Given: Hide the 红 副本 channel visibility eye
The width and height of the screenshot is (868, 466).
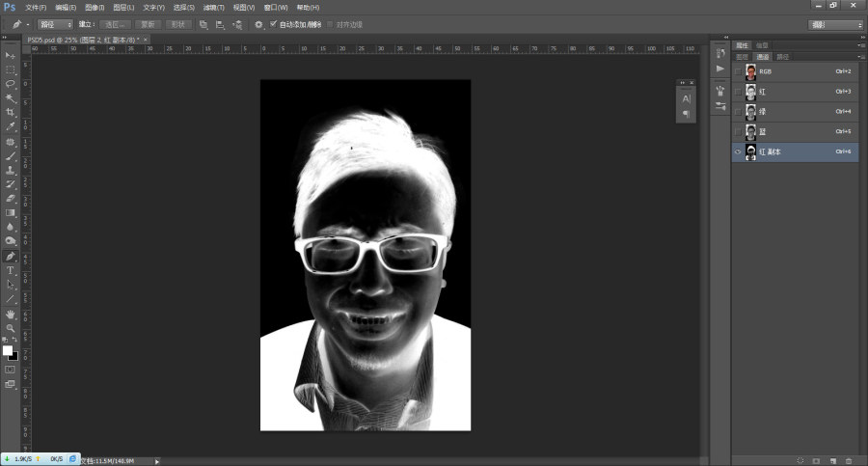Looking at the screenshot, I should click(739, 151).
